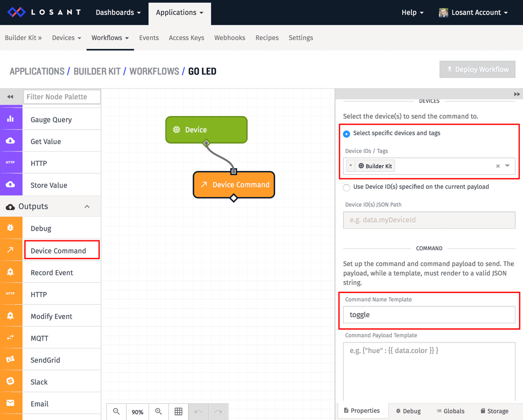
Task: Select the Device Command node on canvas
Action: [234, 184]
